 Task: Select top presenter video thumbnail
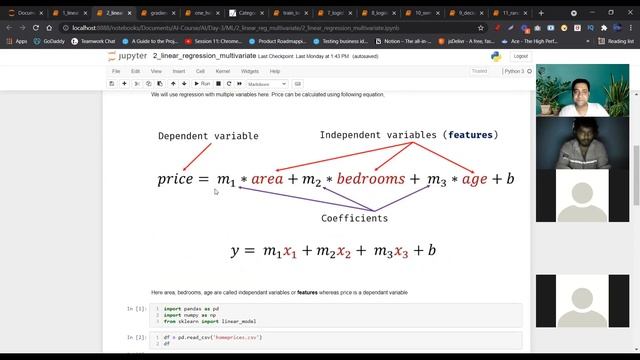[x=582, y=90]
